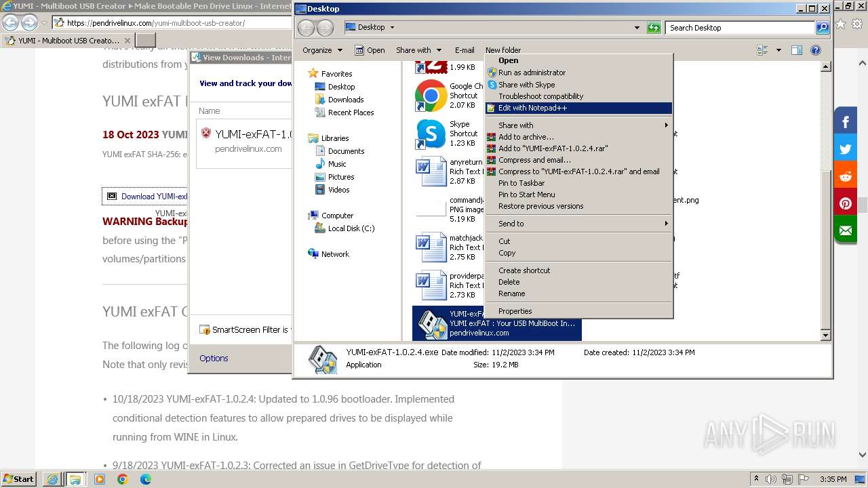Screen dimensions: 868x488
Task: Choose 'Rename' in the context menu
Action: [x=578, y=293]
